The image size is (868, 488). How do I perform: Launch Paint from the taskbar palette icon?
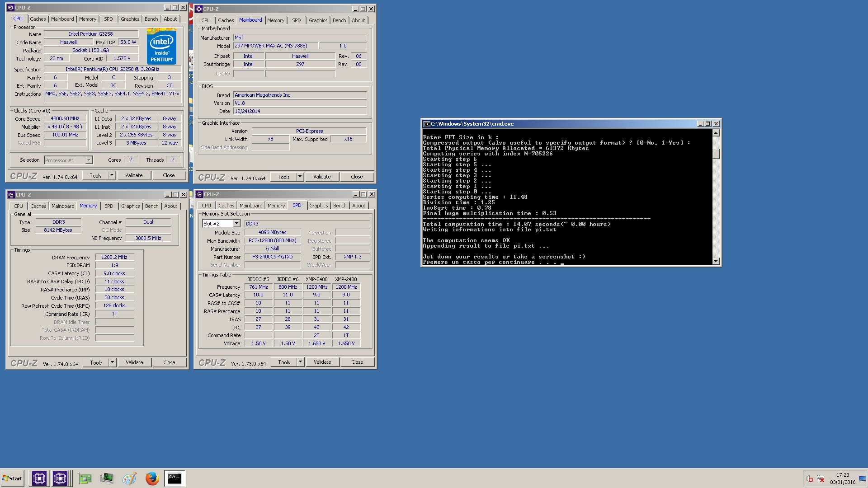129,478
